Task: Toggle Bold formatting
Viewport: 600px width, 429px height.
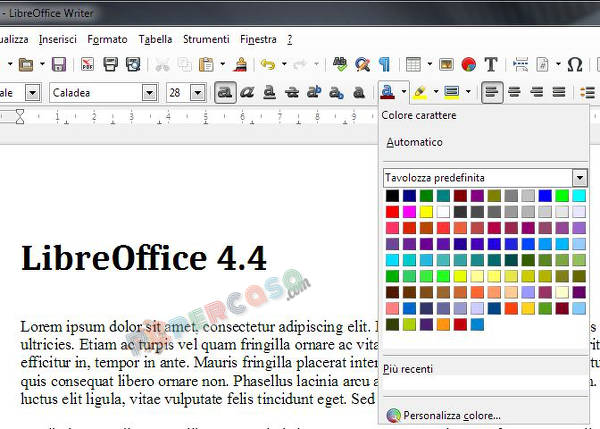Action: [225, 92]
